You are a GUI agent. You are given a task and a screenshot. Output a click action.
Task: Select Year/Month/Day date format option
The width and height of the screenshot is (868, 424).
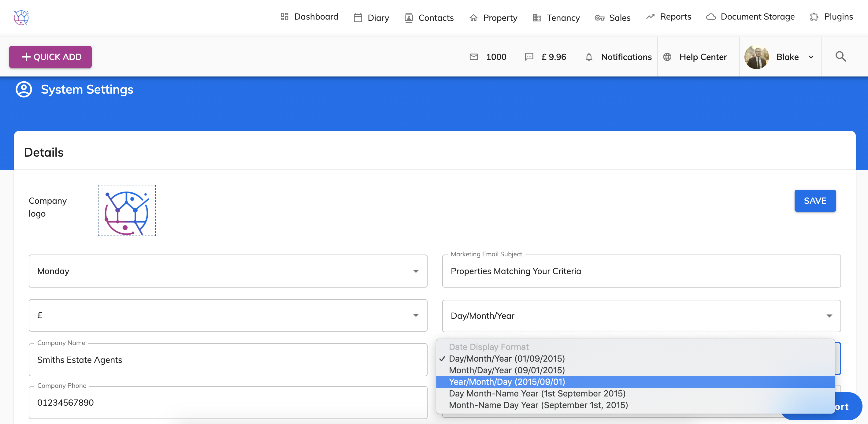pyautogui.click(x=507, y=382)
